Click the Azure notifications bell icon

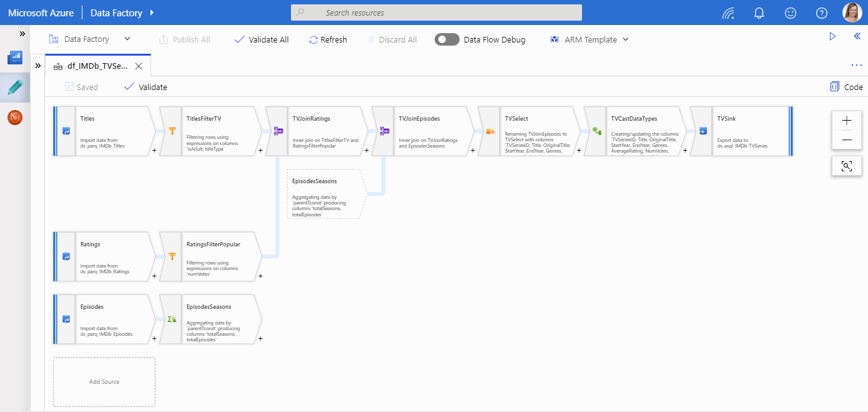[759, 13]
